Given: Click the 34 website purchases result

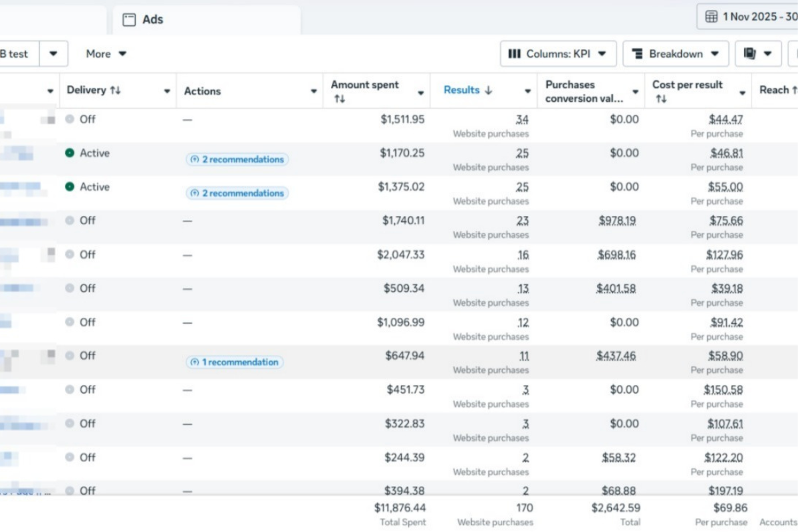Looking at the screenshot, I should (x=522, y=120).
